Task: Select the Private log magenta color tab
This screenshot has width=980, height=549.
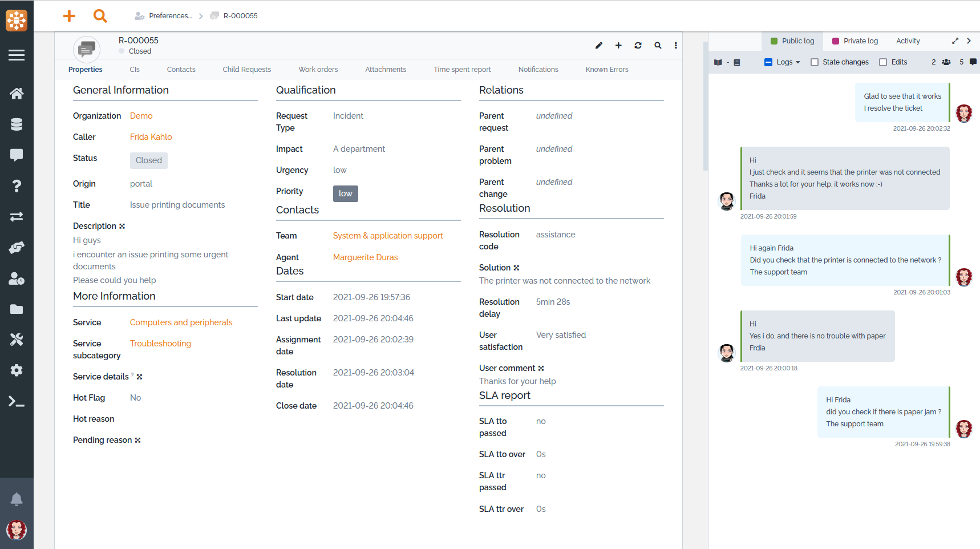Action: 855,41
